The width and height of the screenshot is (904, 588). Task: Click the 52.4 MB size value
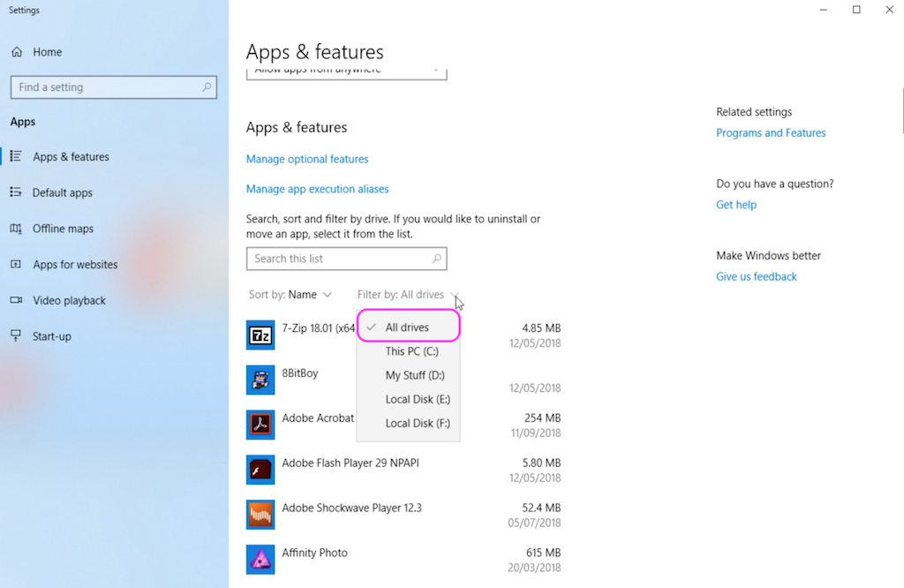tap(541, 508)
